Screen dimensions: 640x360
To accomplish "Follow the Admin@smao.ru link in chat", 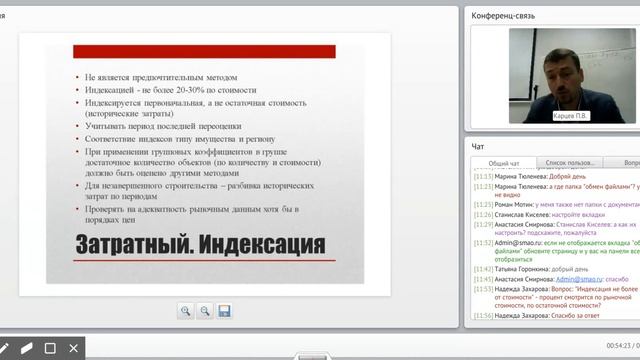I will pos(579,279).
